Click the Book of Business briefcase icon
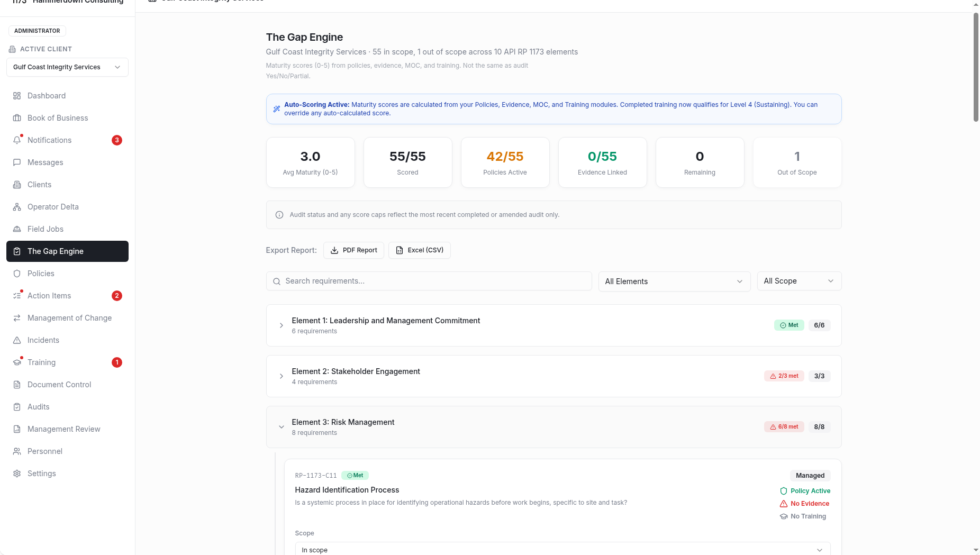The image size is (980, 555). tap(17, 118)
